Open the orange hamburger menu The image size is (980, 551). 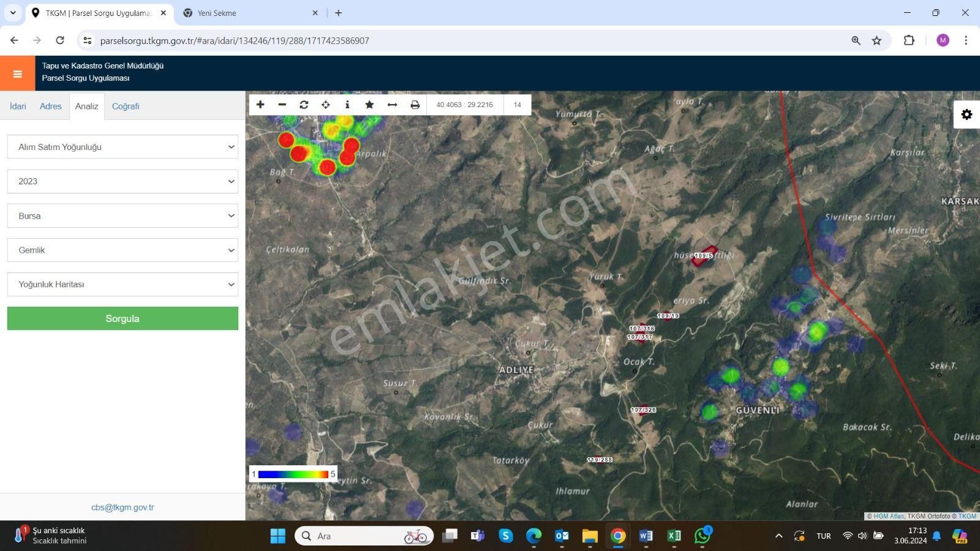(x=18, y=73)
